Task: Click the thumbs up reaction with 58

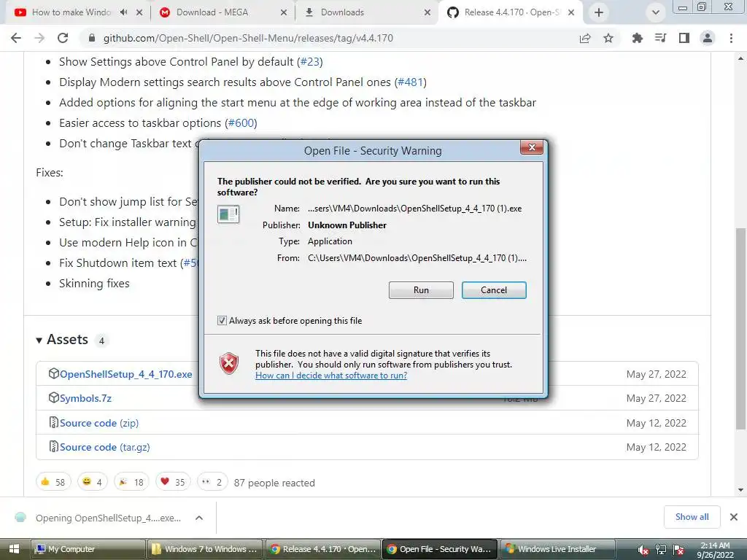Action: [53, 482]
